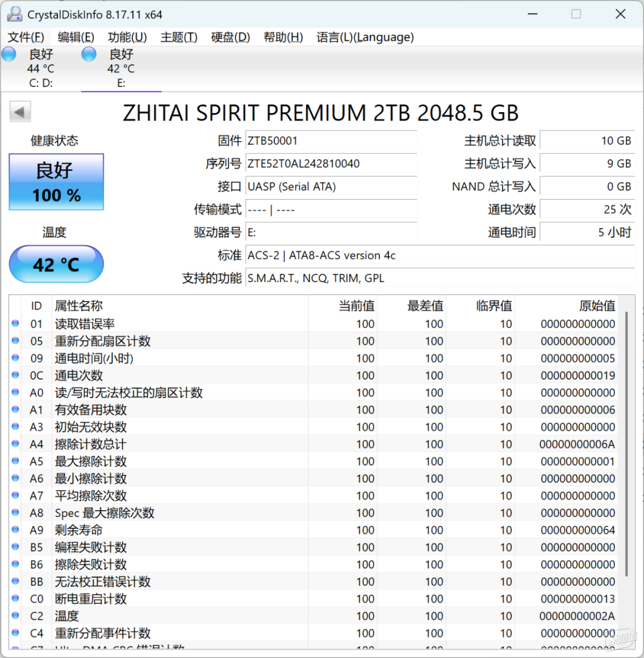This screenshot has height=658, width=644.
Task: Click the blue status dot on row C4 重新分配事件计数
Action: coord(16,632)
